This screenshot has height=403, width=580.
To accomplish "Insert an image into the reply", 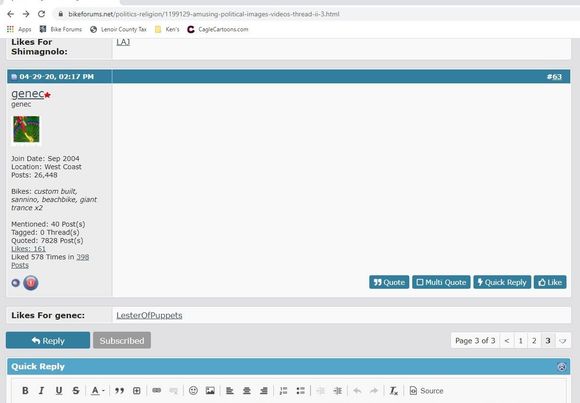I will coord(210,390).
